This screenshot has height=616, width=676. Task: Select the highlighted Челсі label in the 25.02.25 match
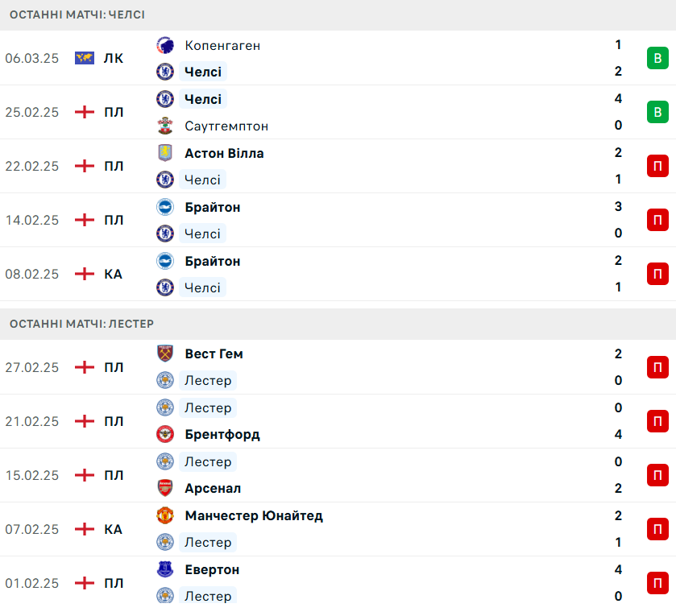pyautogui.click(x=202, y=99)
